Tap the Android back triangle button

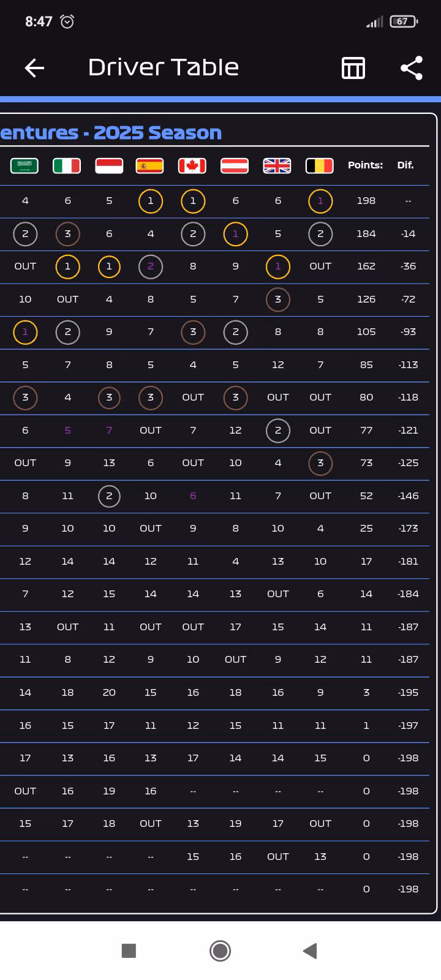pyautogui.click(x=310, y=951)
